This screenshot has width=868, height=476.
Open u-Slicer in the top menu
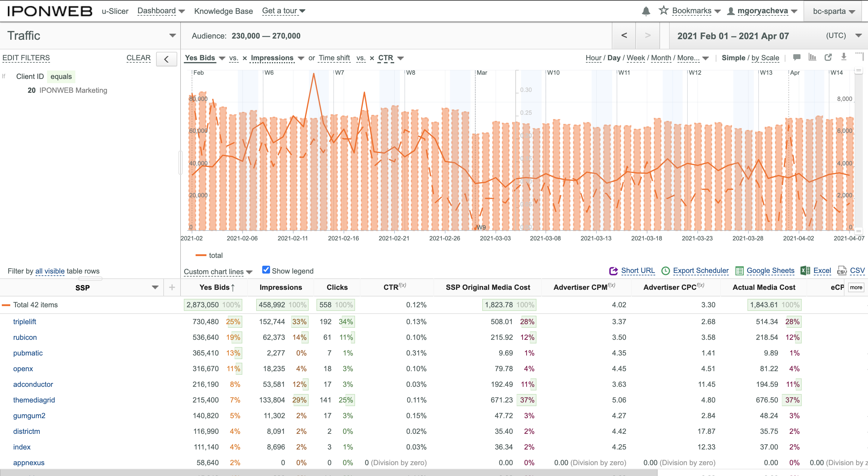pyautogui.click(x=115, y=11)
